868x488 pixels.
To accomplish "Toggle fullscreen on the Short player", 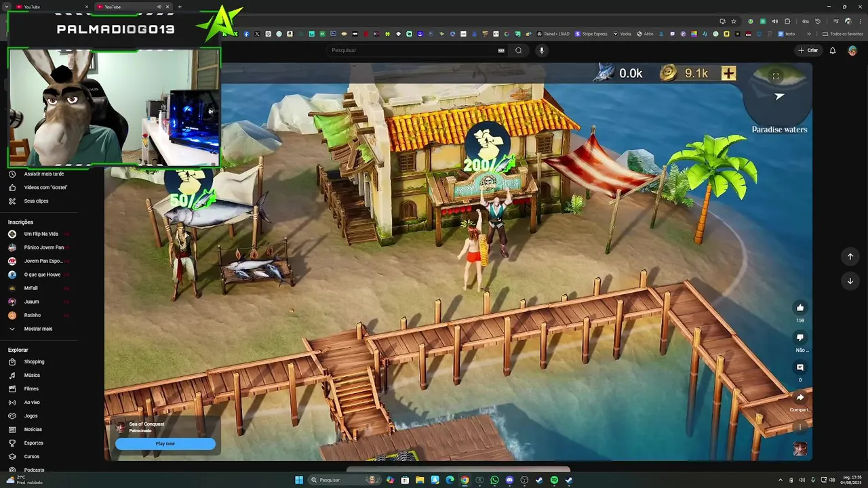I will [776, 76].
